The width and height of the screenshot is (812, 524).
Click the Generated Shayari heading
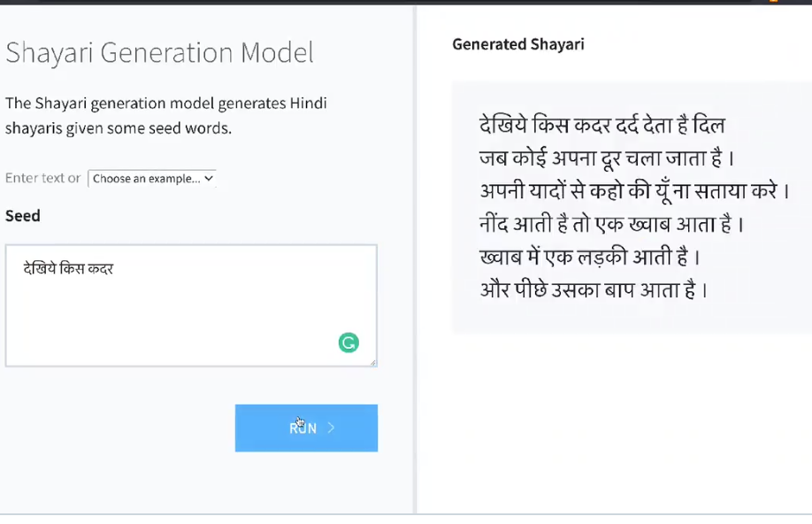[x=517, y=44]
